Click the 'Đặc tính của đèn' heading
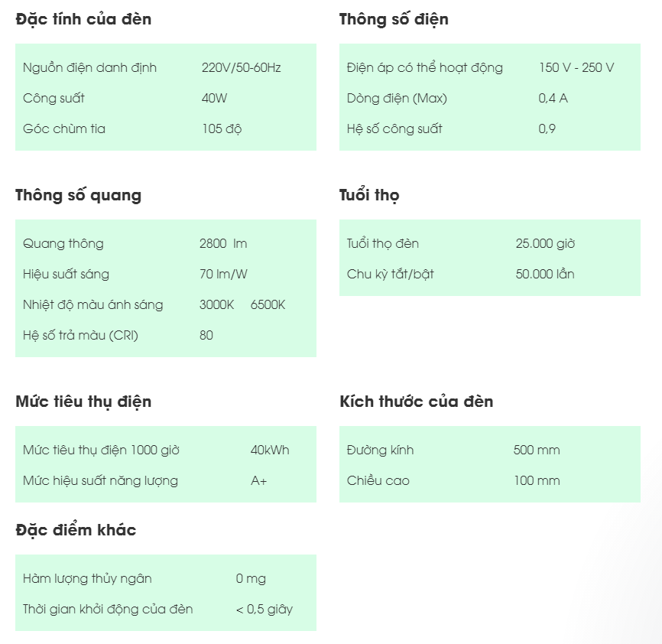 (x=83, y=19)
